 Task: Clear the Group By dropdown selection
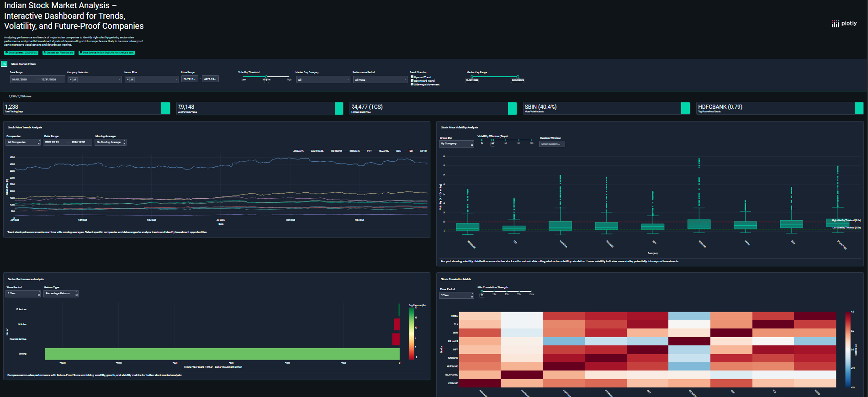472,145
